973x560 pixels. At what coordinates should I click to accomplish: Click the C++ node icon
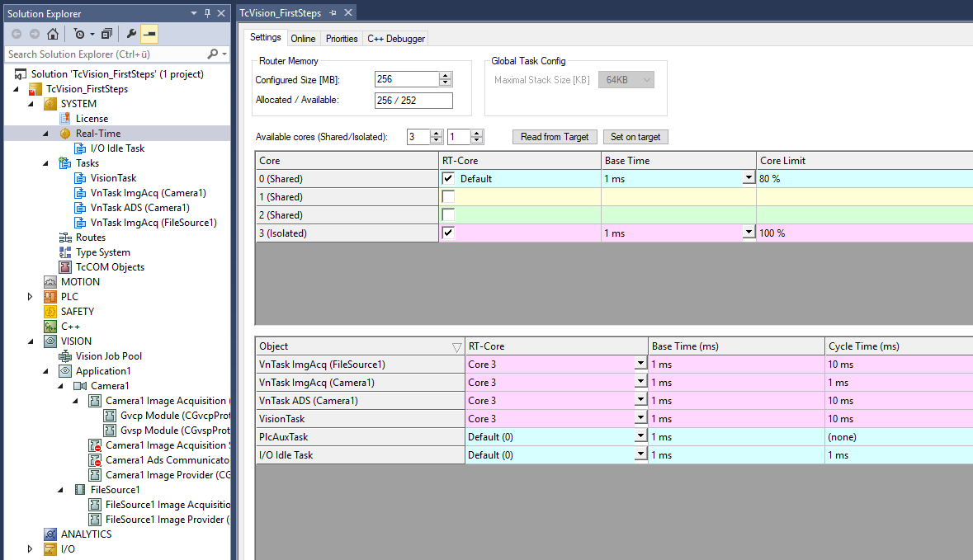[x=50, y=327]
